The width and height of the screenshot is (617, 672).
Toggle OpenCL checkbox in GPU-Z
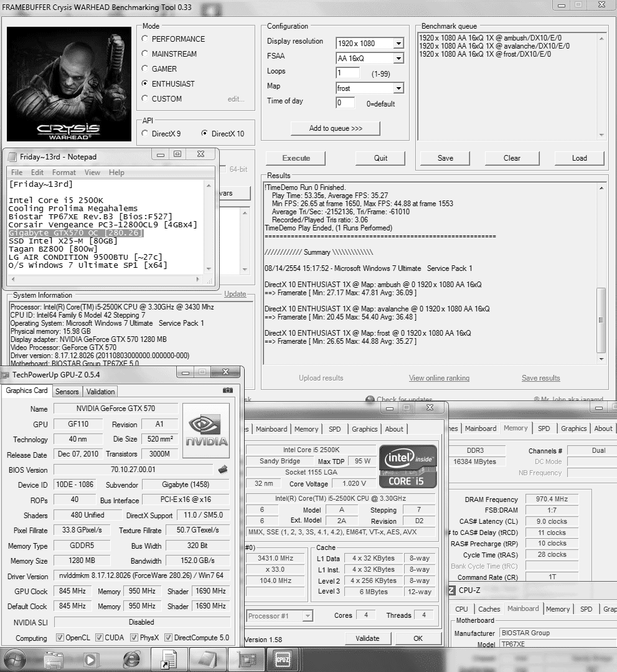point(60,637)
